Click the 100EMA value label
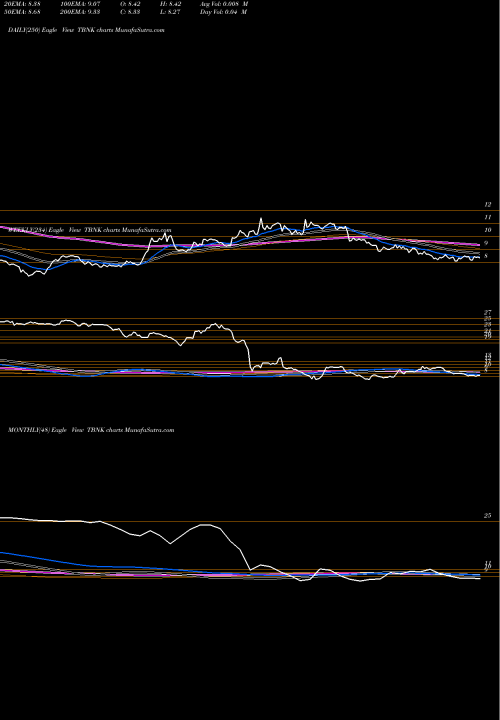 point(80,4)
